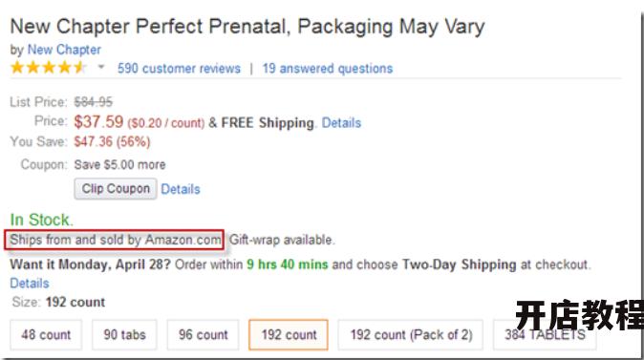
Task: Click the product title text
Action: tap(247, 27)
